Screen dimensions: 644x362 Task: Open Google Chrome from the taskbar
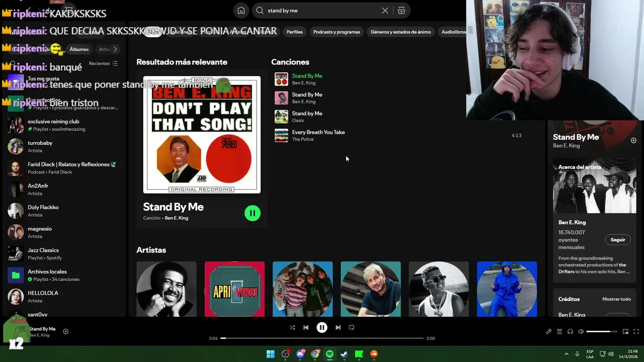[x=315, y=354]
